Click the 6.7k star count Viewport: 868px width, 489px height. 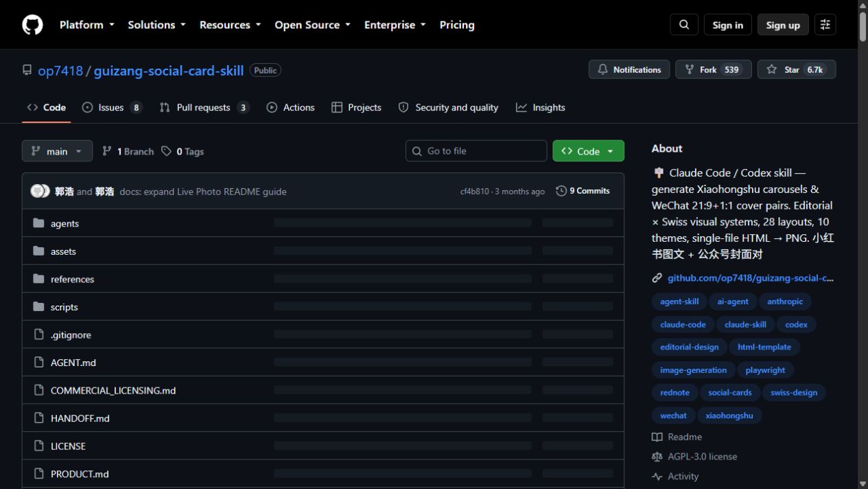[815, 69]
